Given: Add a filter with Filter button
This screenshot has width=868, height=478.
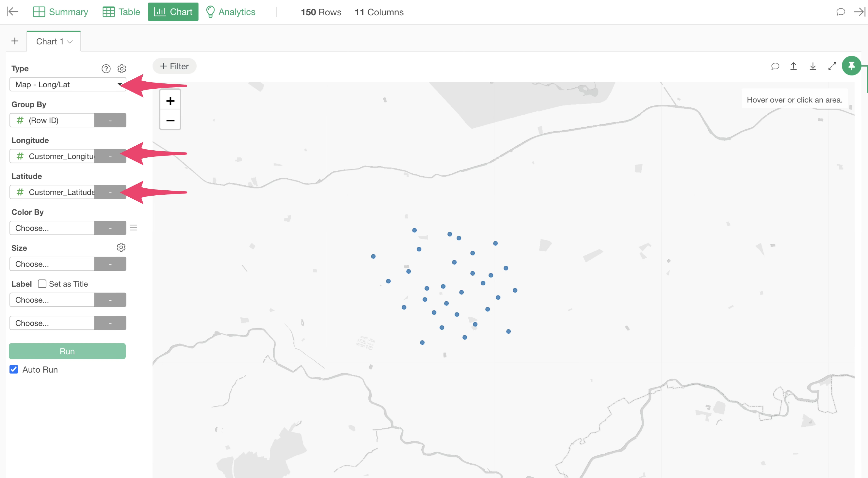Looking at the screenshot, I should [x=174, y=66].
